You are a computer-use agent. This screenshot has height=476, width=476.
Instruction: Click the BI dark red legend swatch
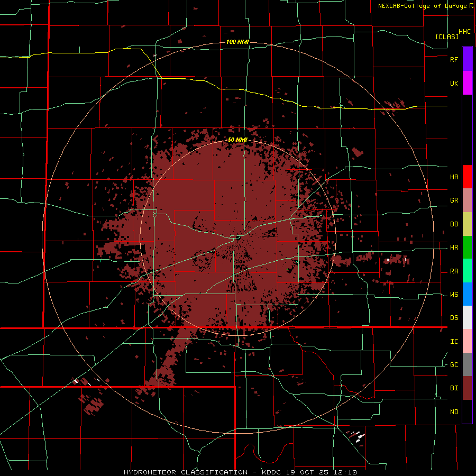coord(467,388)
